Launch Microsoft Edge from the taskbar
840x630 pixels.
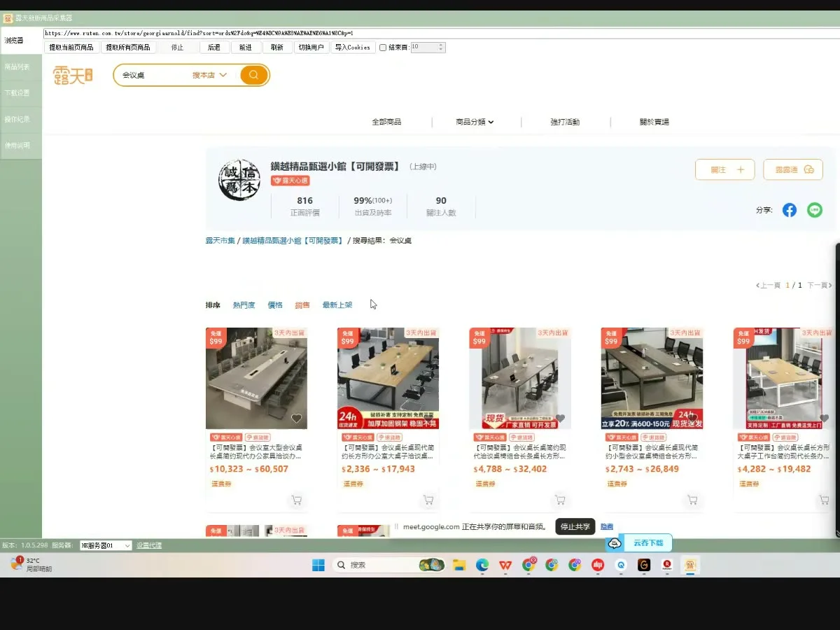[482, 565]
